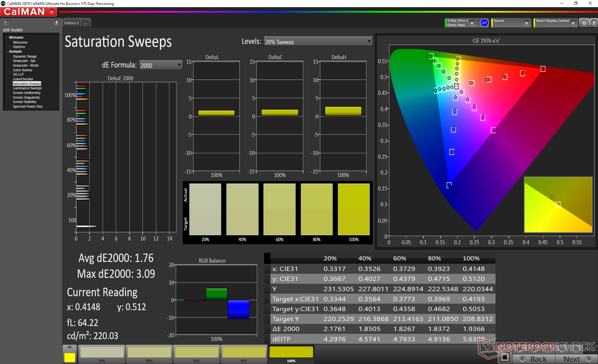Click the Back button
598x364 pixels.
(534, 359)
